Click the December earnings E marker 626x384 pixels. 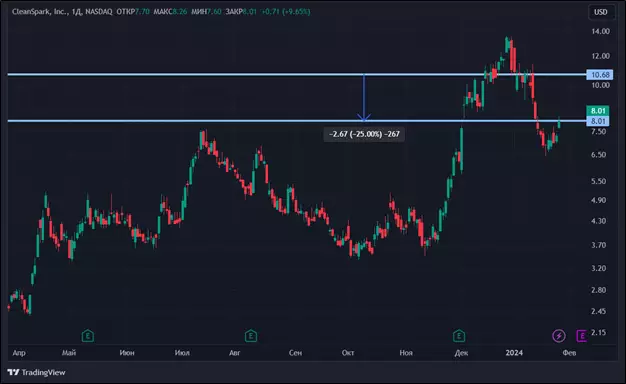459,336
